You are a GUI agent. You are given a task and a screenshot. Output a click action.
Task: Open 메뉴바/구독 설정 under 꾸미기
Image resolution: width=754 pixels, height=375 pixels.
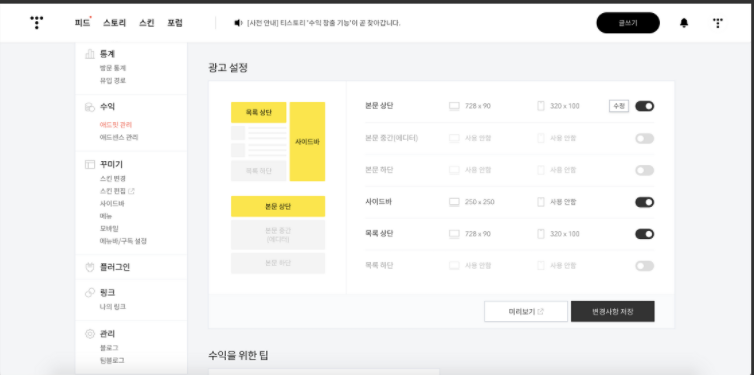point(123,241)
